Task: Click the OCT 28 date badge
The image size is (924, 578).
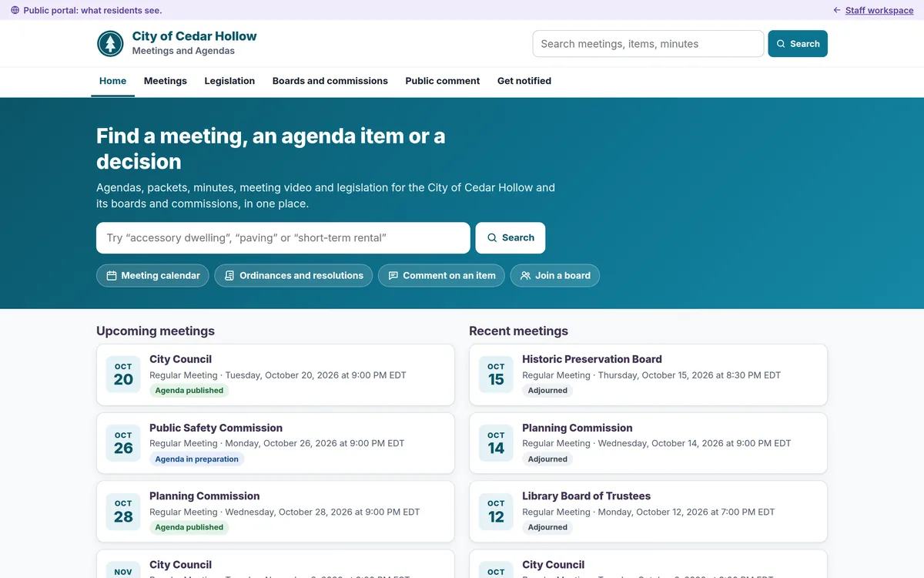Action: point(123,512)
